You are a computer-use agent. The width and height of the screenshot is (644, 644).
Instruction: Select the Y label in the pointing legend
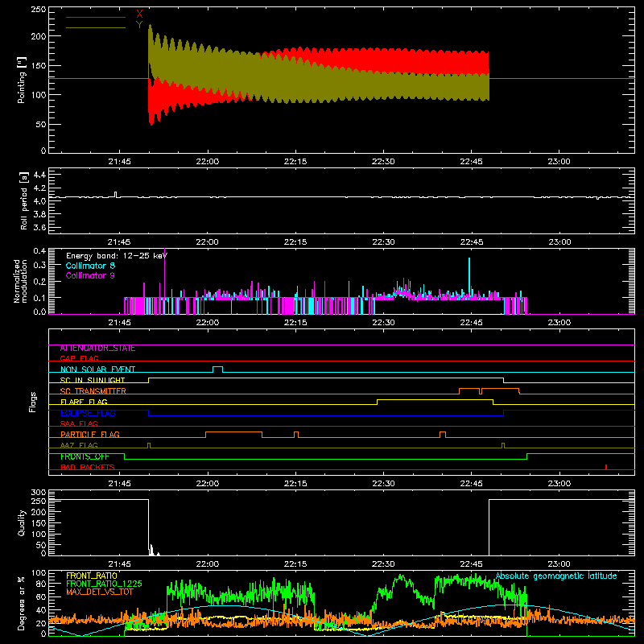tap(139, 25)
